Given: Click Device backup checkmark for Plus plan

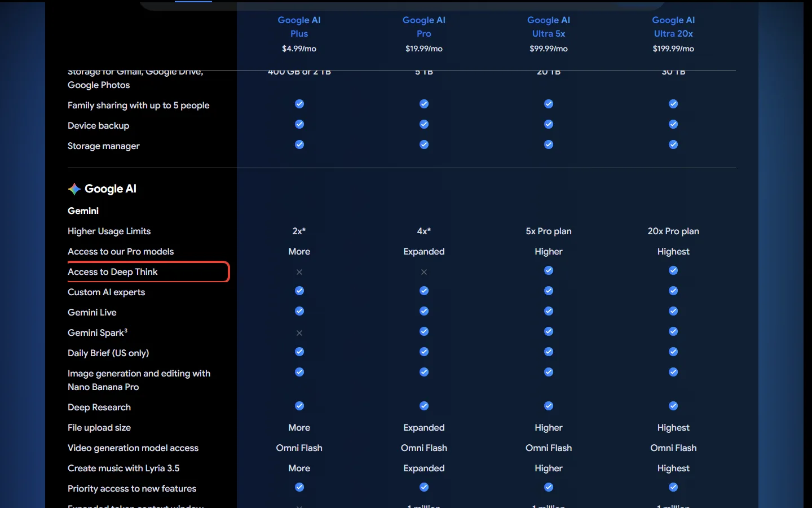Looking at the screenshot, I should pos(299,124).
